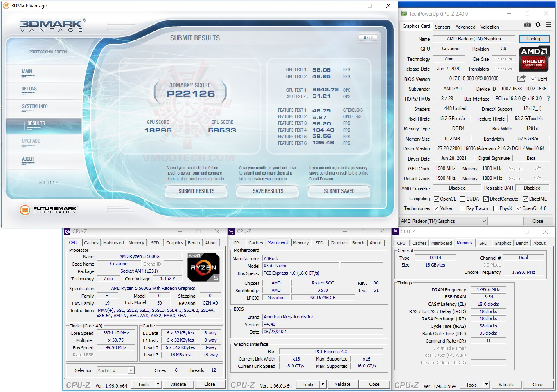Open the Advanced tab in GPU-Z
Image resolution: width=557 pixels, height=392 pixels.
coord(465,27)
